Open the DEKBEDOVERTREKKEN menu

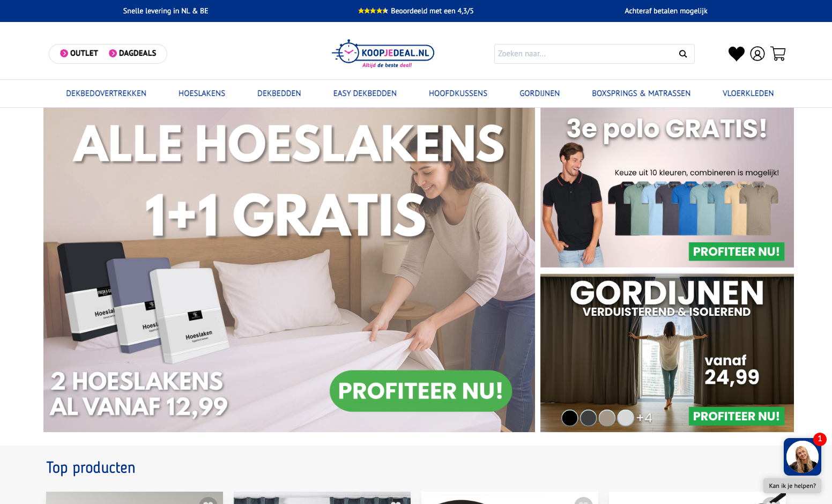pos(106,93)
